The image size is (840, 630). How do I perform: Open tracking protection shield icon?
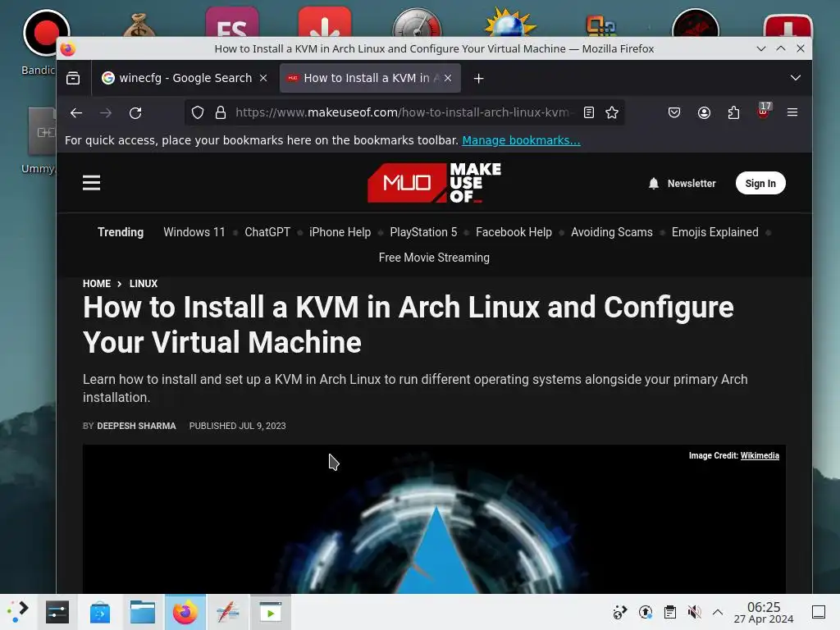tap(198, 112)
